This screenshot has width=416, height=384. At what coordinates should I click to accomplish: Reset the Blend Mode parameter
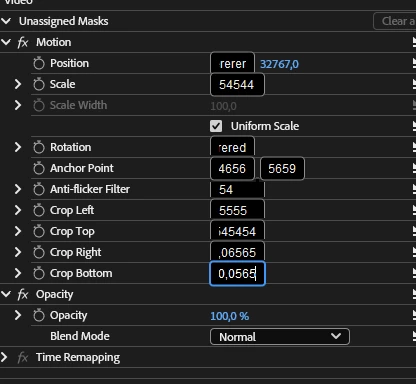[414, 336]
